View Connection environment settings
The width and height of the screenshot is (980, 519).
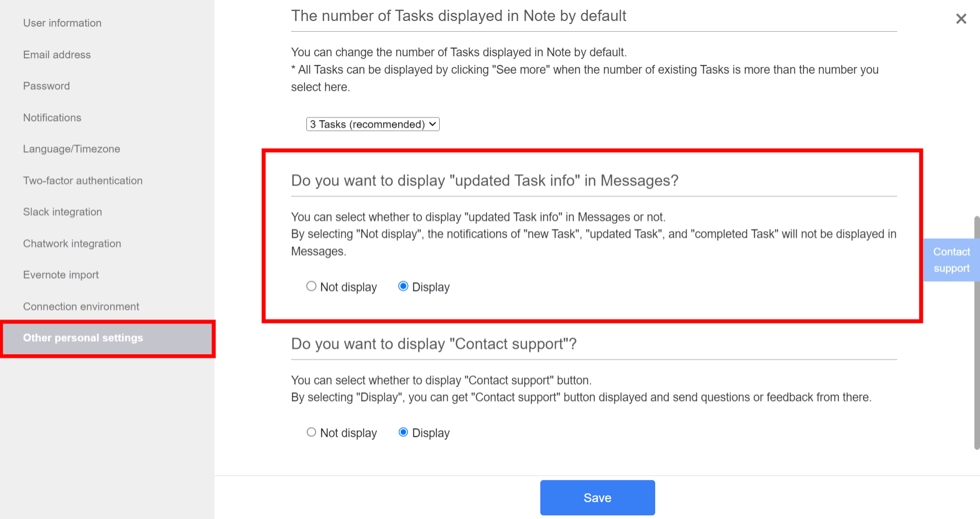point(81,306)
